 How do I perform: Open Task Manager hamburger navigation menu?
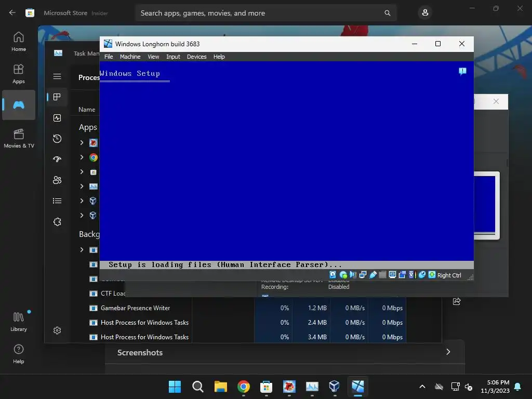[57, 76]
